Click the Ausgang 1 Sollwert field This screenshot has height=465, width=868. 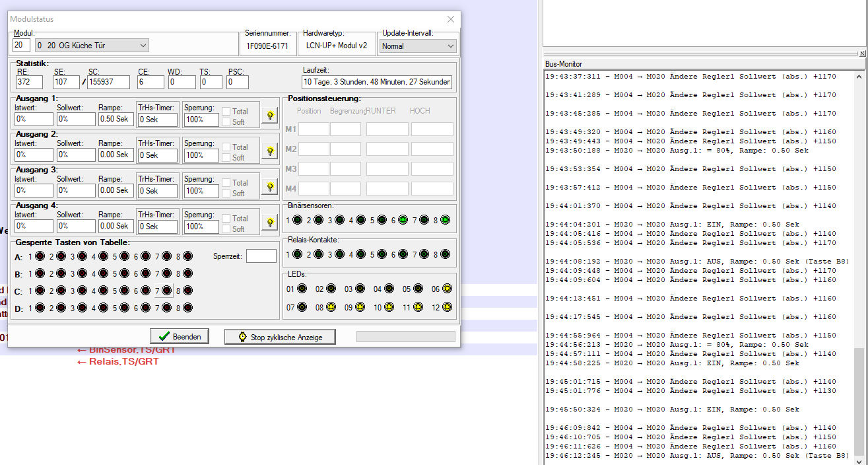[75, 119]
